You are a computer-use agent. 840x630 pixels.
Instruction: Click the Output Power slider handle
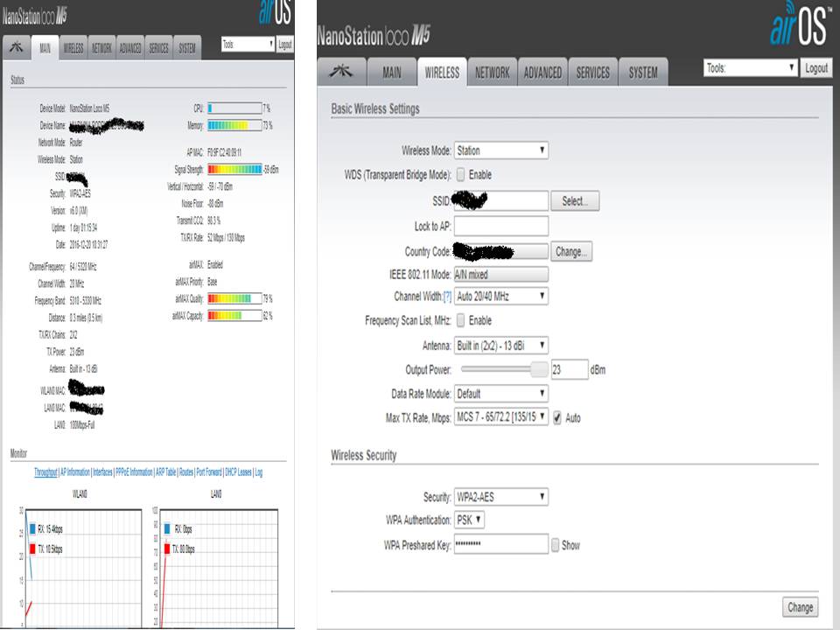coord(539,369)
